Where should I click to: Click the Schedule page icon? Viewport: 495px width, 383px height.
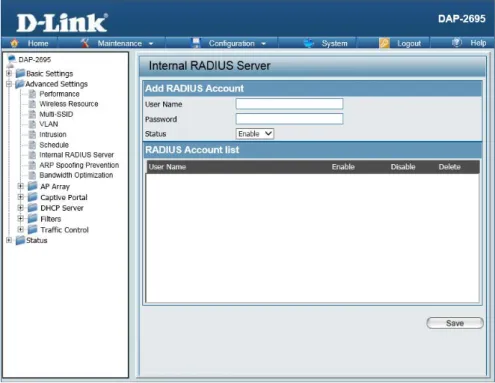pos(32,145)
